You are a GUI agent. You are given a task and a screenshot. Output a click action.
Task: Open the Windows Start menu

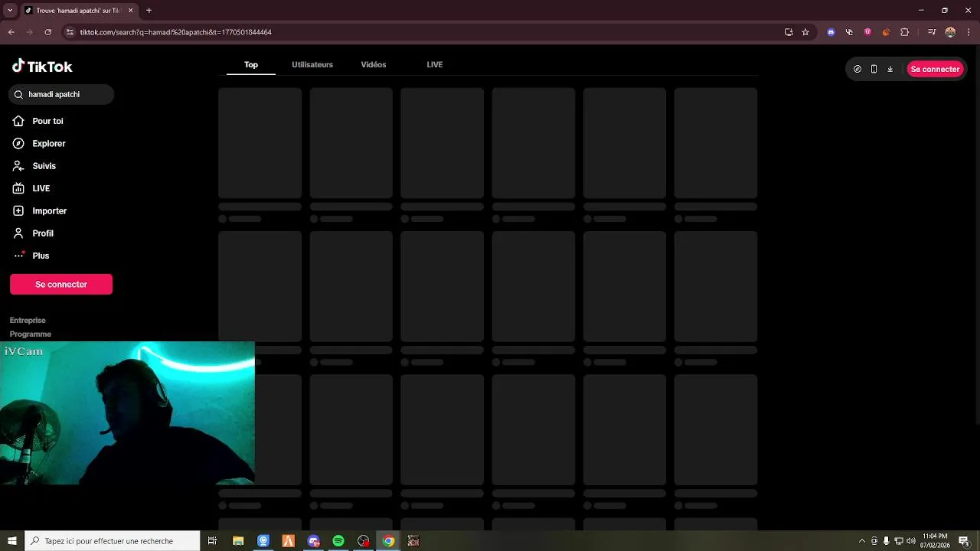11,541
